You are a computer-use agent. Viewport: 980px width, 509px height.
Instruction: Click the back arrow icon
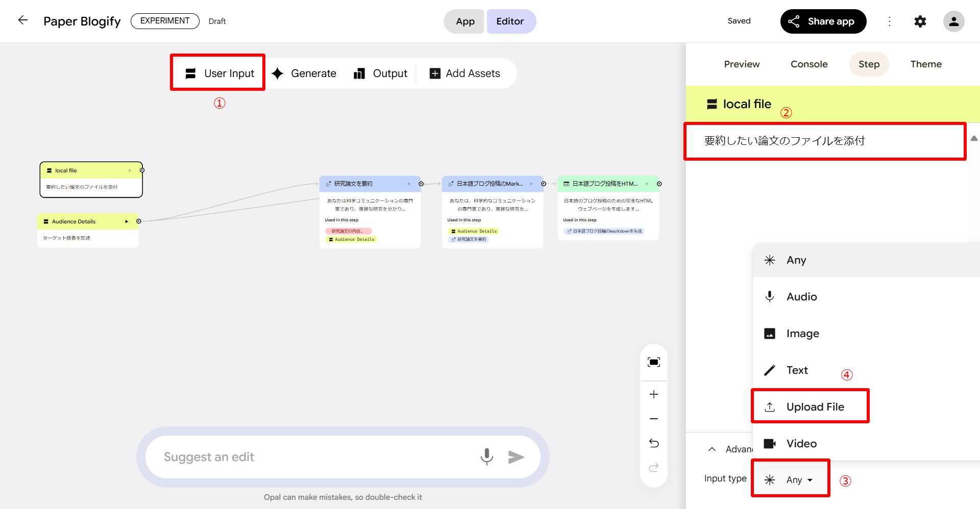tap(23, 20)
